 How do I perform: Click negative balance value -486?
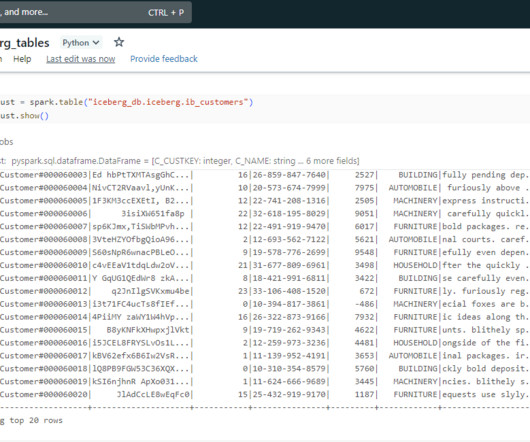pos(364,304)
